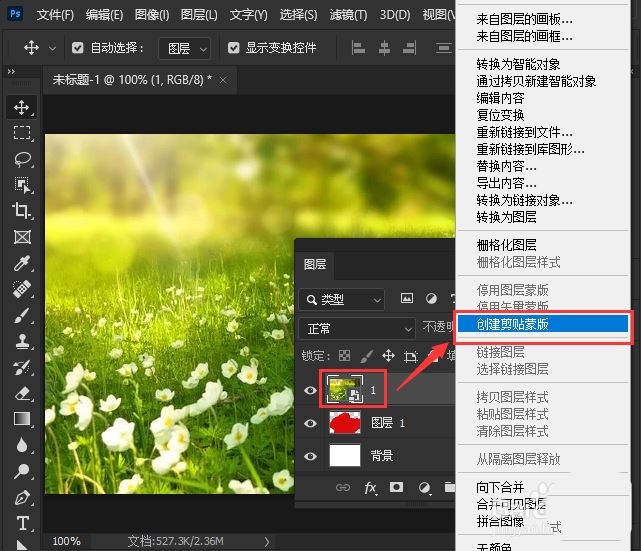
Task: Select the Spot Healing Brush tool
Action: [22, 289]
